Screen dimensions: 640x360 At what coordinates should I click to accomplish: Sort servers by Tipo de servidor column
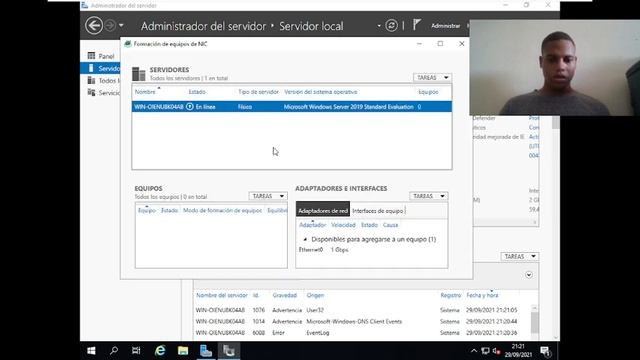point(258,92)
